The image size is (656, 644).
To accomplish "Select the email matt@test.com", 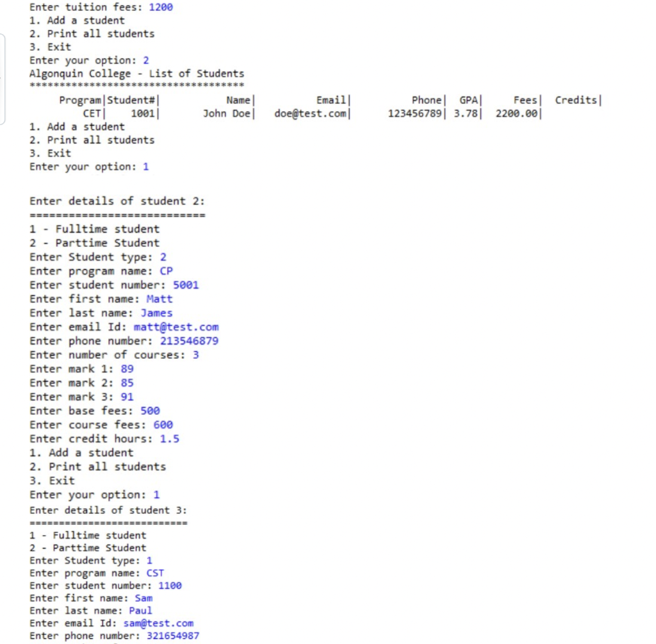I will 176,327.
